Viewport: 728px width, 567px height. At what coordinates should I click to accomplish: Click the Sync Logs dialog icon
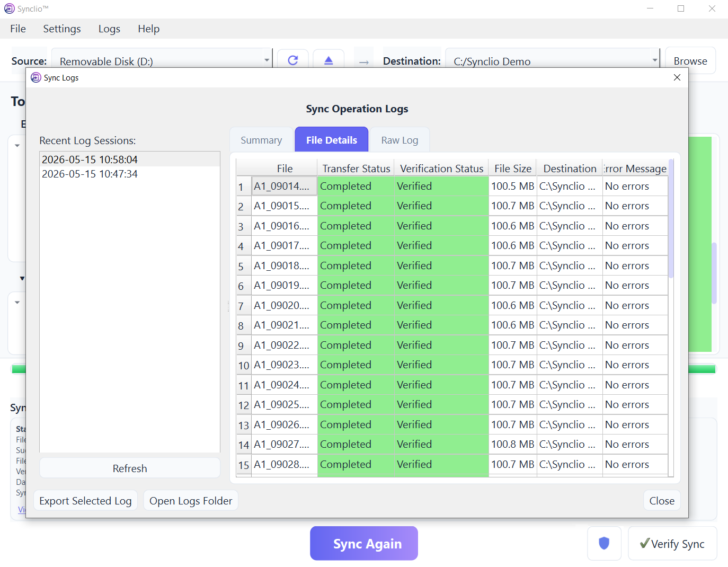click(36, 77)
